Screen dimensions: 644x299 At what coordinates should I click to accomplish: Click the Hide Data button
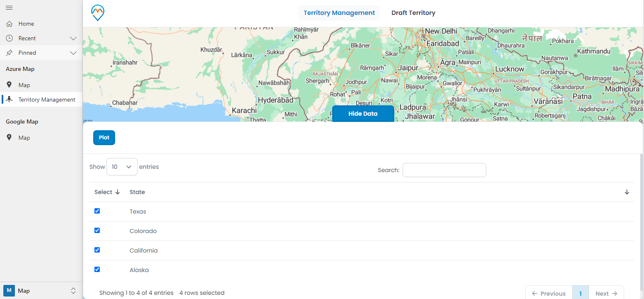pos(363,114)
